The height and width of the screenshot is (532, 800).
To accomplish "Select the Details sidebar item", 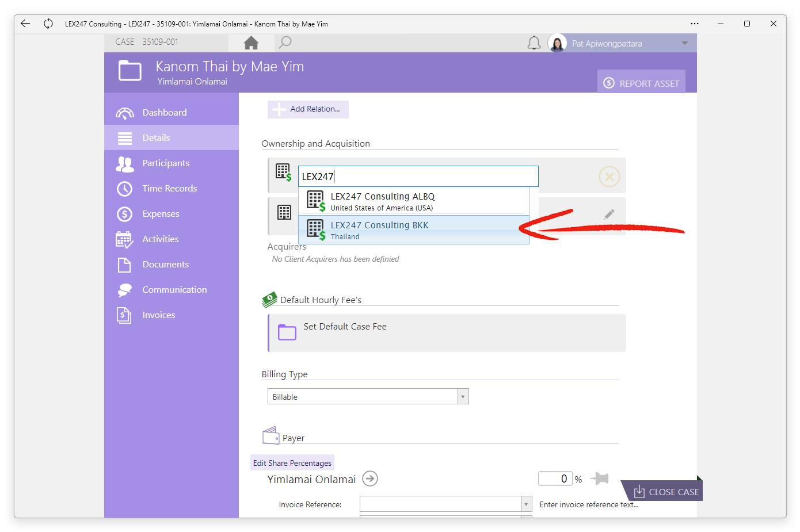I will [x=172, y=137].
